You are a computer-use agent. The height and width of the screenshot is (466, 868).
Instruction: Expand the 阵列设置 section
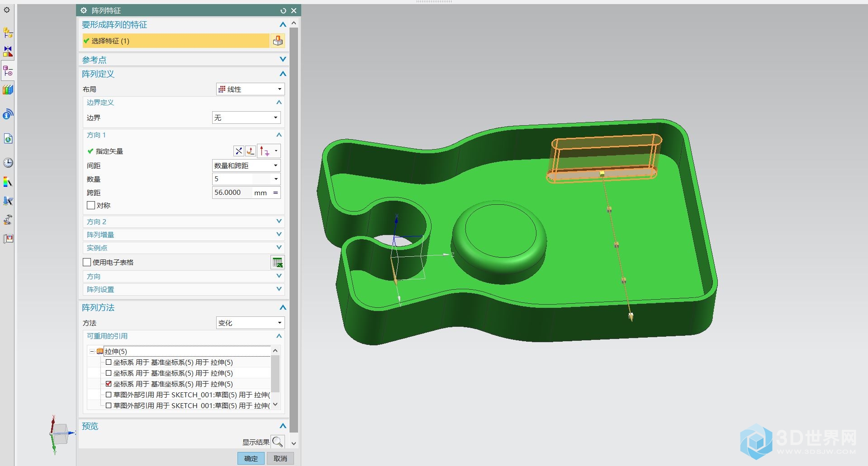(x=279, y=289)
